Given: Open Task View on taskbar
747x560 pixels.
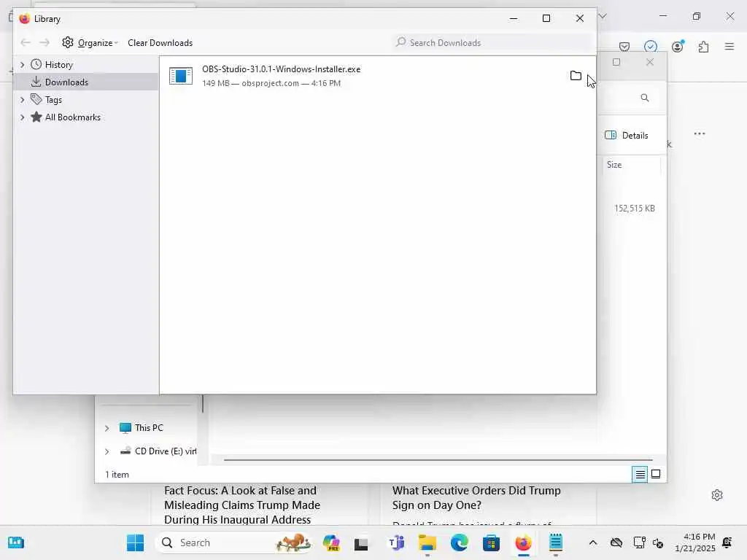Looking at the screenshot, I should point(361,543).
